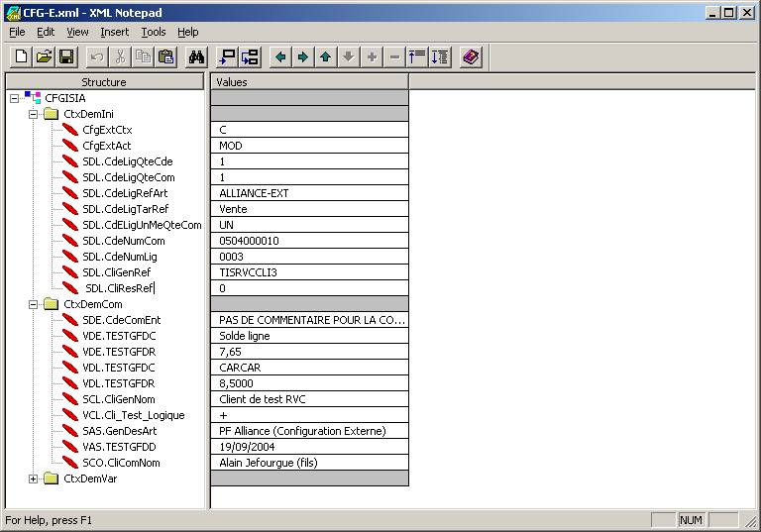The height and width of the screenshot is (532, 761).
Task: Click the ALLIANCE-EXT value field
Action: pyautogui.click(x=309, y=193)
